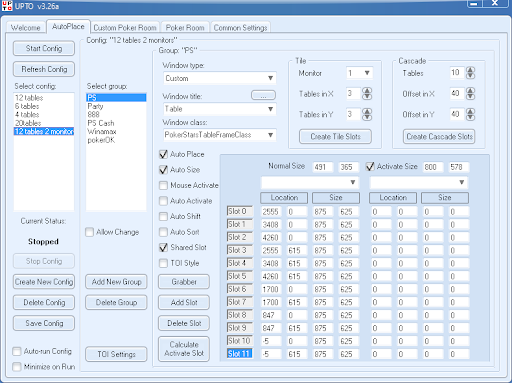Screen dimensions: 512x383
Task: Click the Start Config button
Action: pos(44,48)
